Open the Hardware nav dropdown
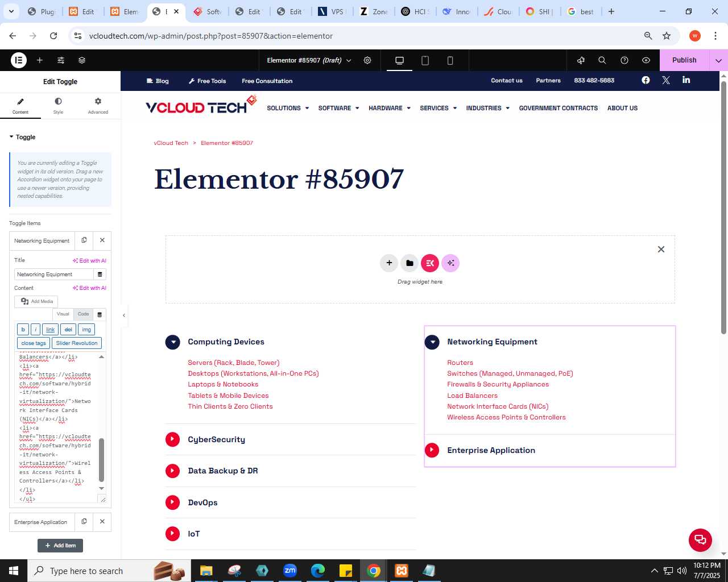 click(390, 108)
